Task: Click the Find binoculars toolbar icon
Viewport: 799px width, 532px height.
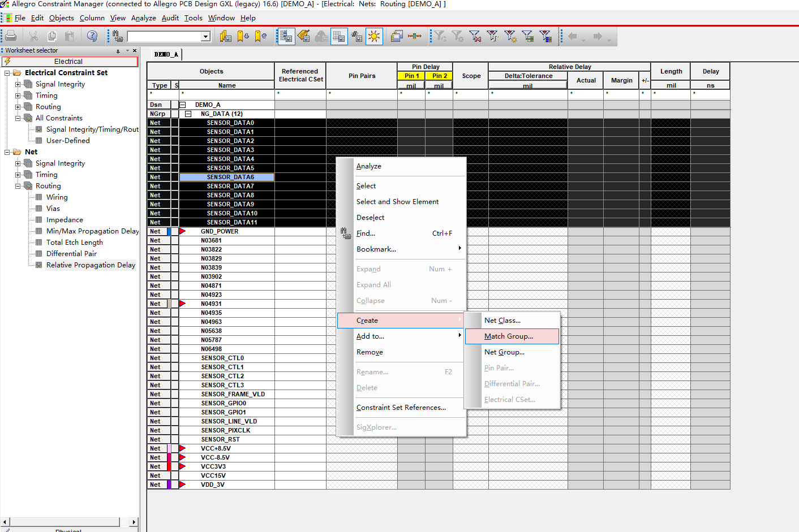Action: [x=118, y=36]
